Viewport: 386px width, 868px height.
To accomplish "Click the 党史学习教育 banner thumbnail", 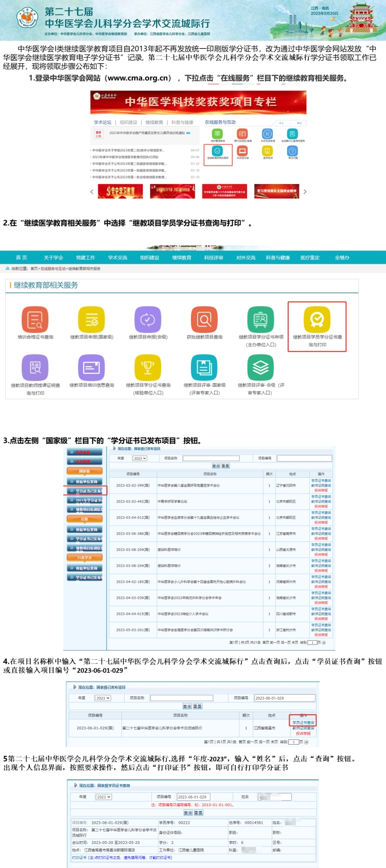I will (120, 191).
